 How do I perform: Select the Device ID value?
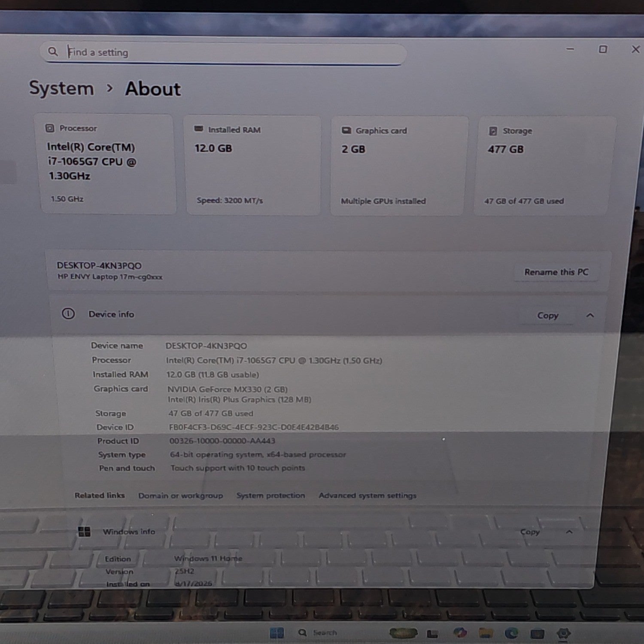pos(254,427)
